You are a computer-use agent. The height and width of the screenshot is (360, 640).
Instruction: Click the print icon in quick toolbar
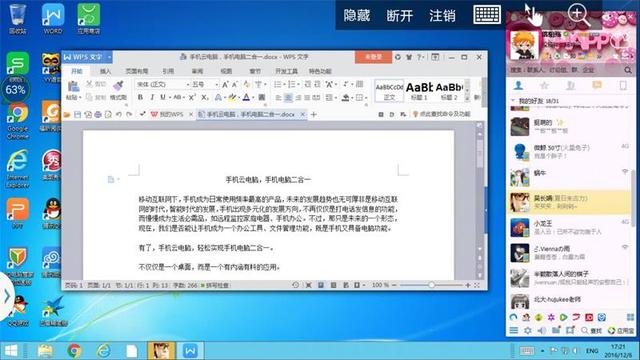point(98,115)
